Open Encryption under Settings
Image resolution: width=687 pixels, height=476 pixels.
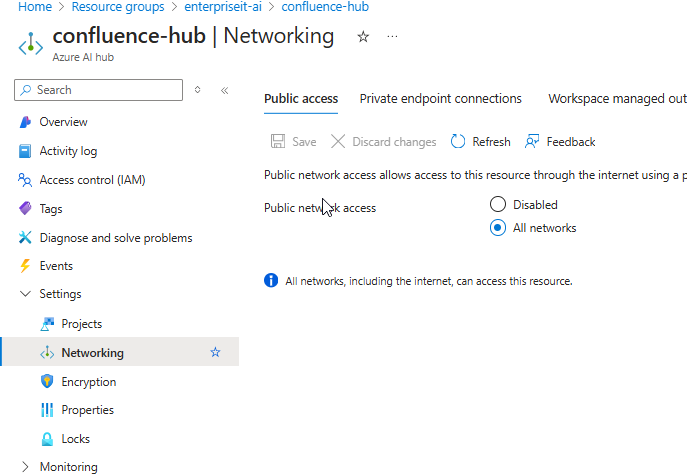pyautogui.click(x=89, y=382)
